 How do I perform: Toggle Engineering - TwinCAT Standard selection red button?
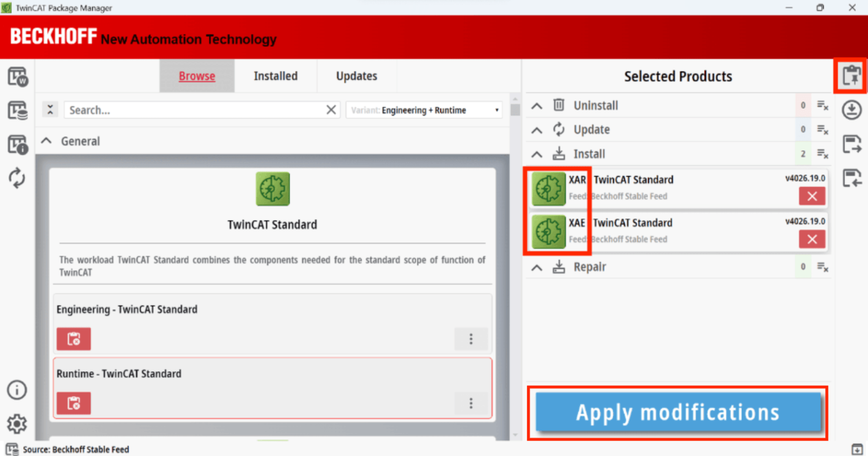pyautogui.click(x=74, y=339)
